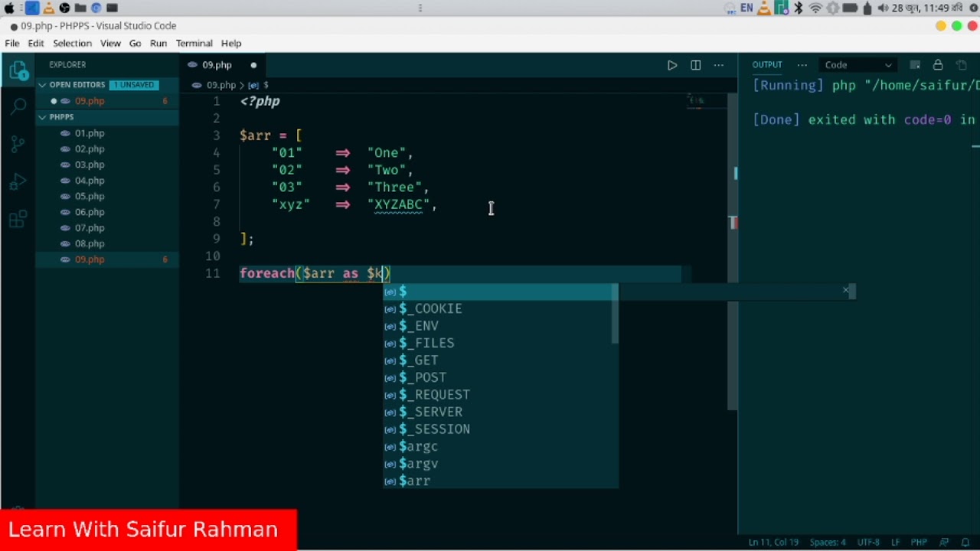Screen dimensions: 980x551
Task: Open the Help menu
Action: (x=231, y=44)
